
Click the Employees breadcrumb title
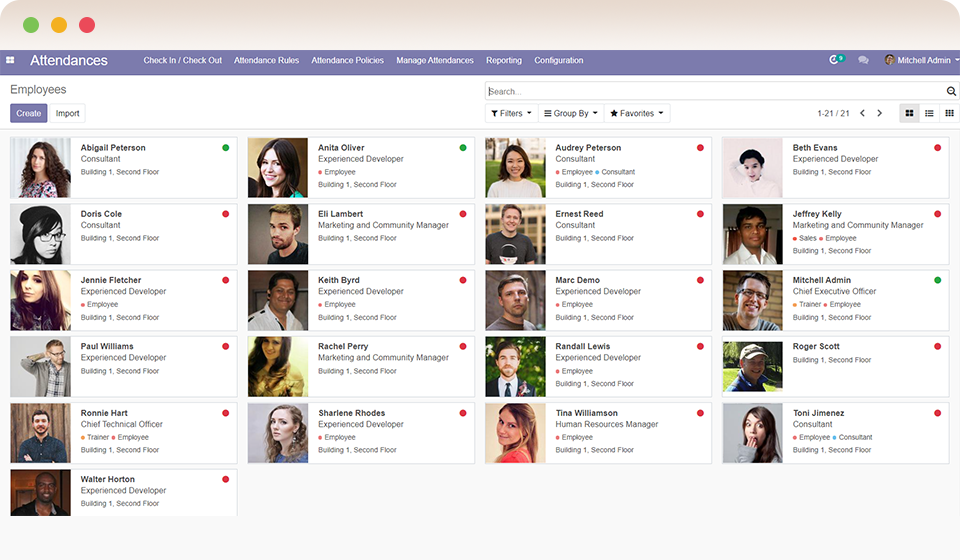[x=38, y=89]
